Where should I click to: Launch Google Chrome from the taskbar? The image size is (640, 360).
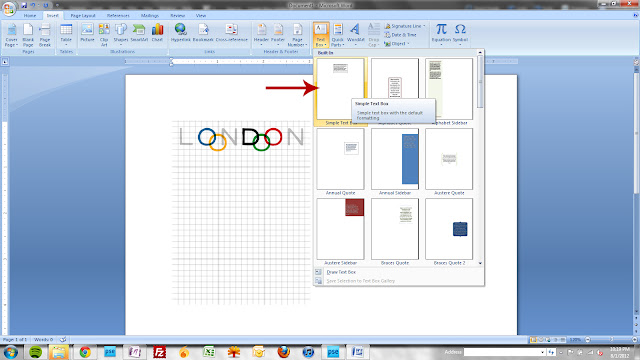pyautogui.click(x=85, y=351)
